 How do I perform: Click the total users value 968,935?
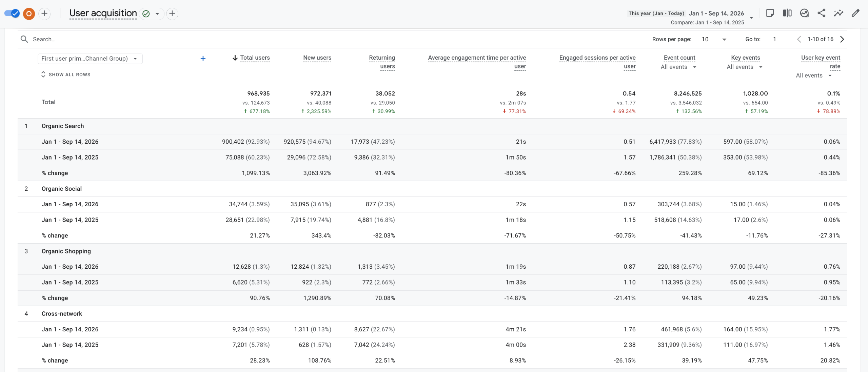point(258,94)
